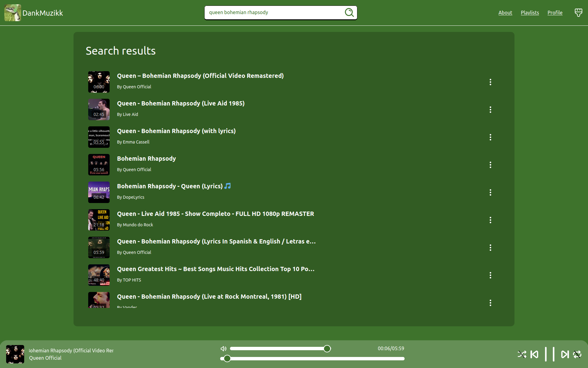588x368 pixels.
Task: Open three-dot menu for DopeLyrics result
Action: point(490,192)
